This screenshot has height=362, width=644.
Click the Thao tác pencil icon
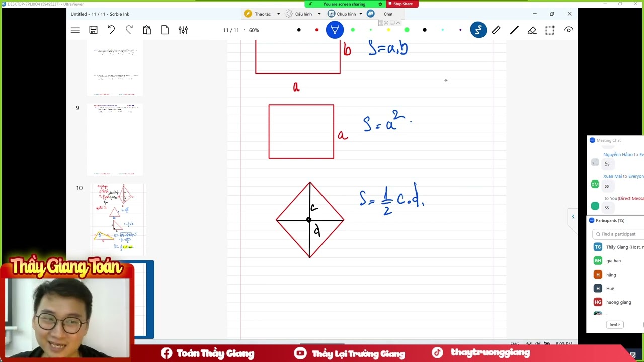point(248,14)
